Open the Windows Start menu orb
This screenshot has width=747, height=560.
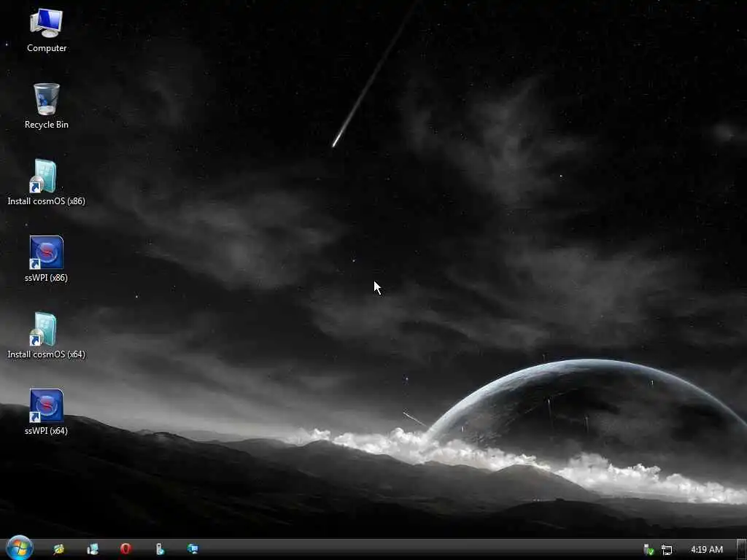pos(19,548)
